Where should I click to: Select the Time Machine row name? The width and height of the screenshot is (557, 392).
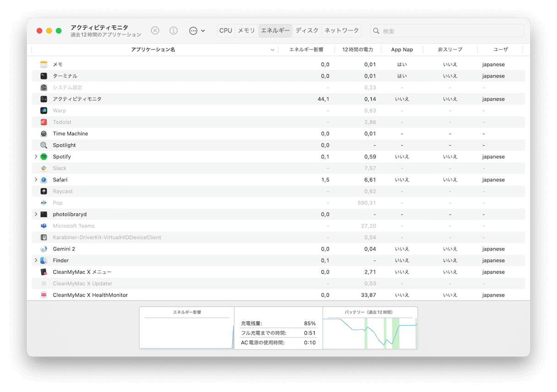point(71,134)
